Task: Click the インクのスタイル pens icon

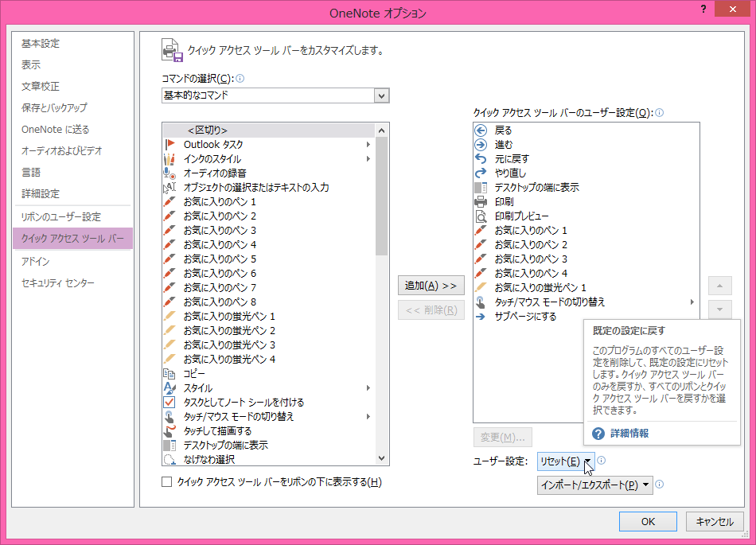Action: coord(170,158)
